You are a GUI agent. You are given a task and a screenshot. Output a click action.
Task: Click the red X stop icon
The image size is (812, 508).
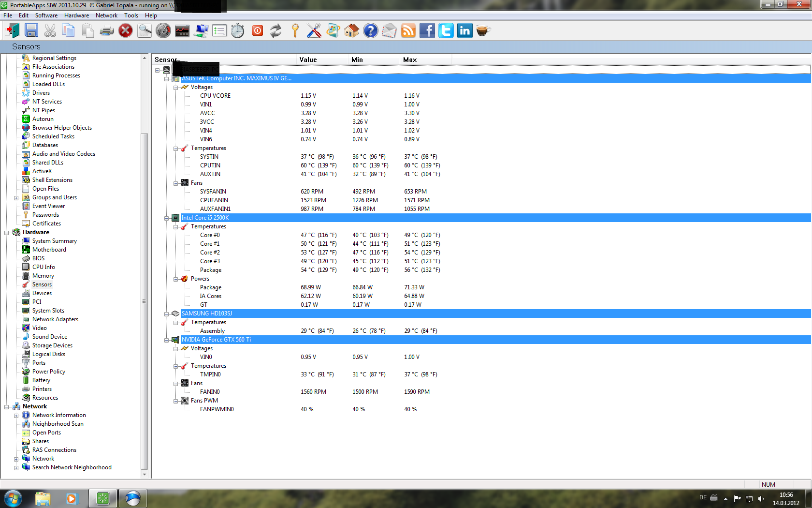[126, 31]
